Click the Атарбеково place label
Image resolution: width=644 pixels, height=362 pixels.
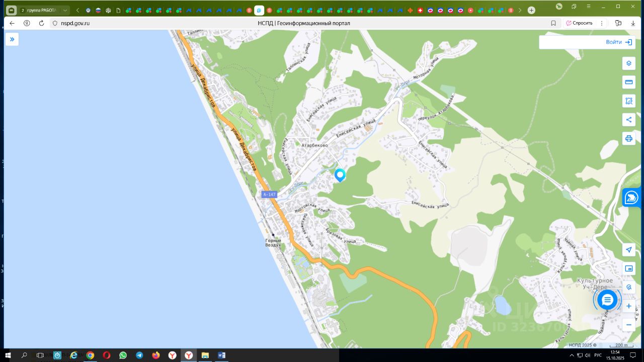pos(314,145)
